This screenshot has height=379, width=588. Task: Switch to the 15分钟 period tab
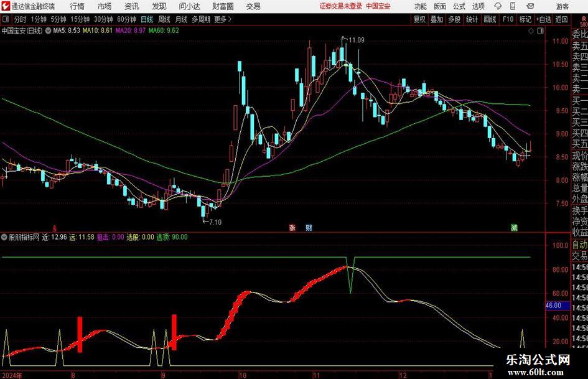point(80,19)
